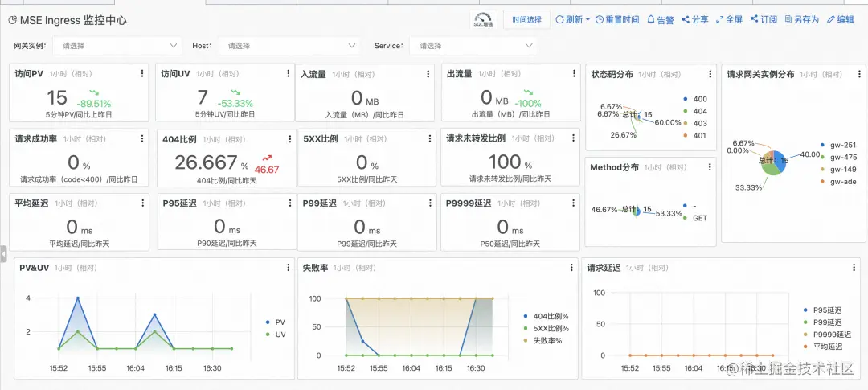
Task: Click the 分享 share button
Action: 695,19
